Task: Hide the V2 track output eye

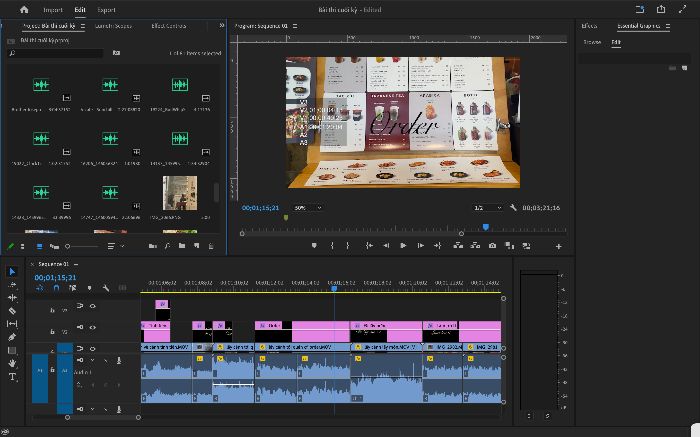Action: (92, 328)
